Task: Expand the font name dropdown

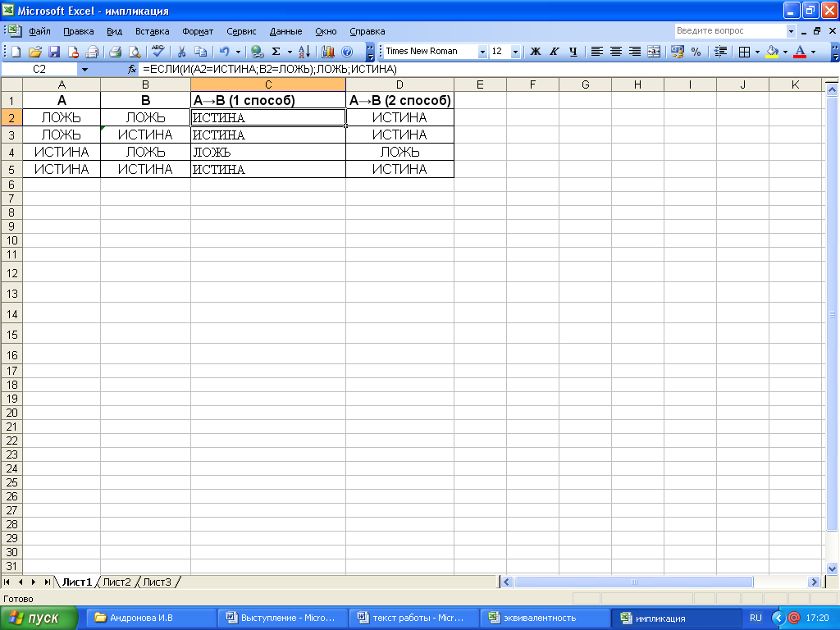Action: (482, 52)
